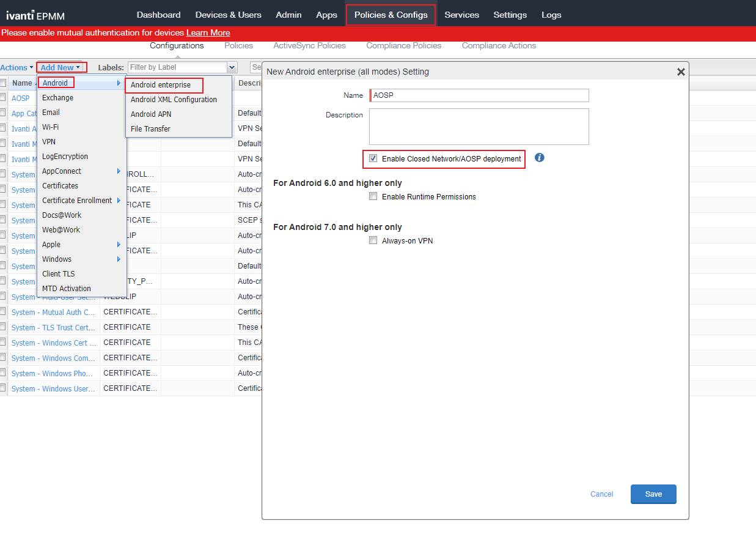
Task: Open the Learn More link in banner
Action: (x=208, y=33)
